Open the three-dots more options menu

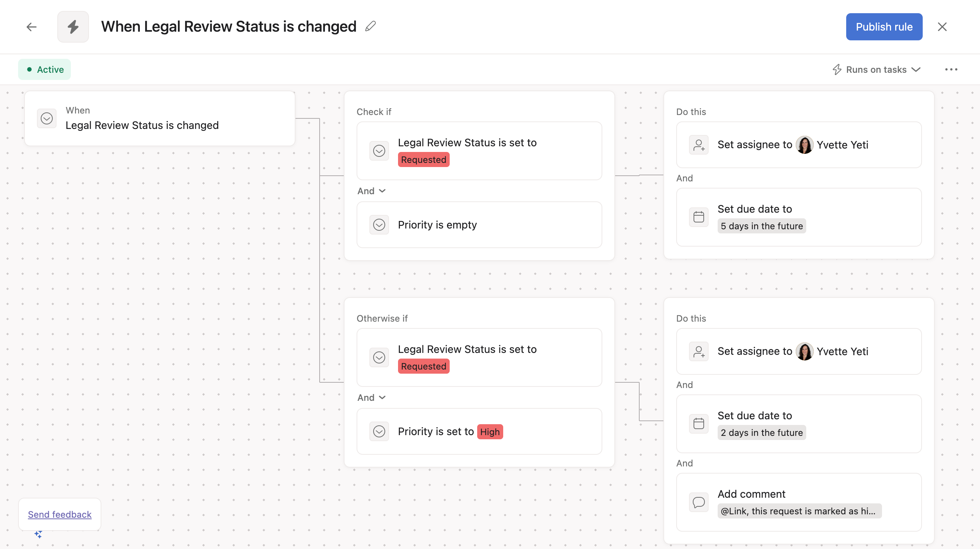[951, 69]
